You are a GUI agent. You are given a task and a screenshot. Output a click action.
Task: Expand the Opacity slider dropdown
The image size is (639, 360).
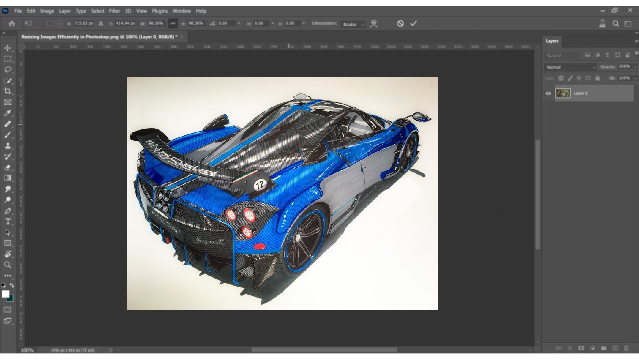point(635,67)
